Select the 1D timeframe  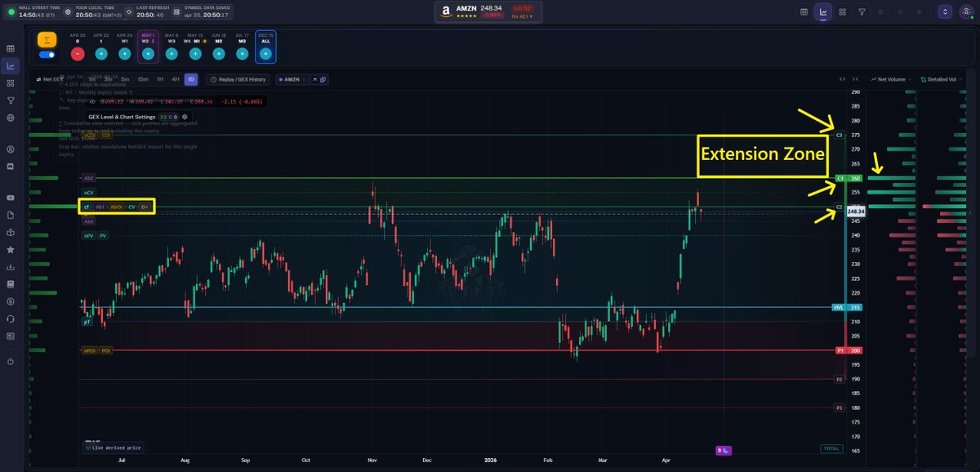[190, 79]
